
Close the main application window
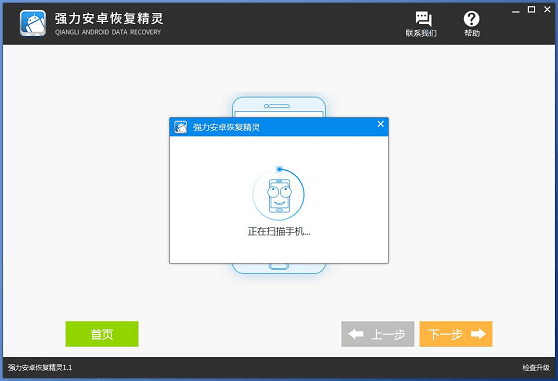(x=547, y=10)
